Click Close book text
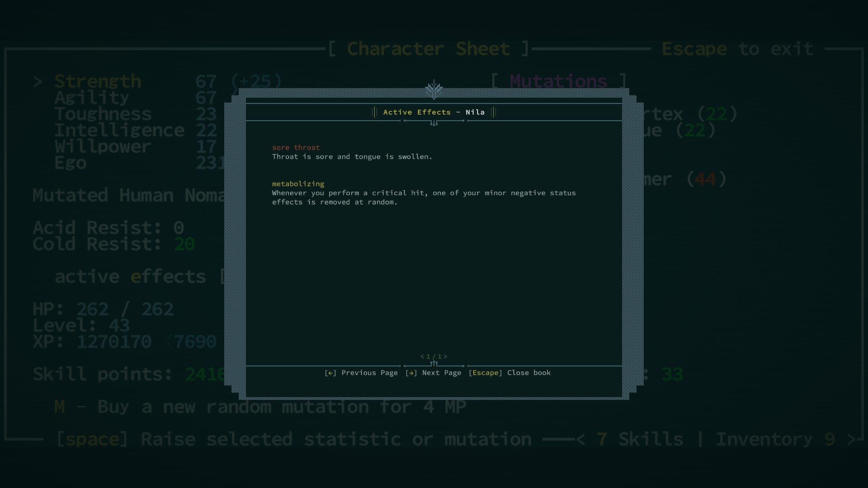 [528, 373]
